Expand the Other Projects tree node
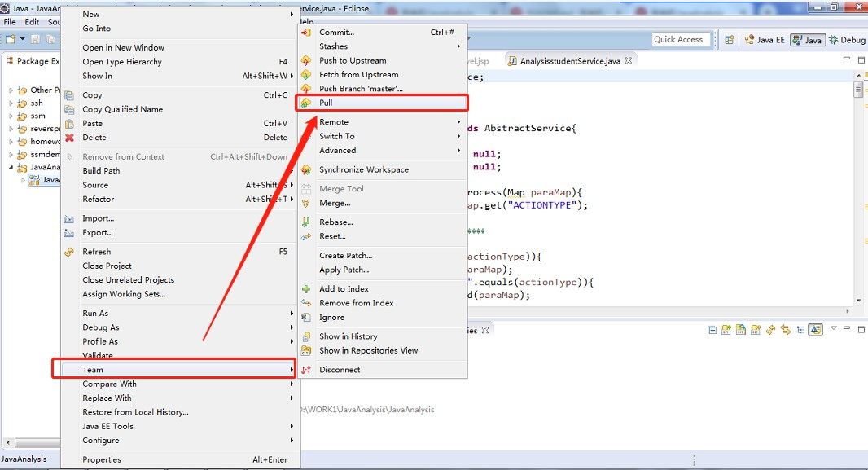This screenshot has height=470, width=868. pyautogui.click(x=11, y=90)
